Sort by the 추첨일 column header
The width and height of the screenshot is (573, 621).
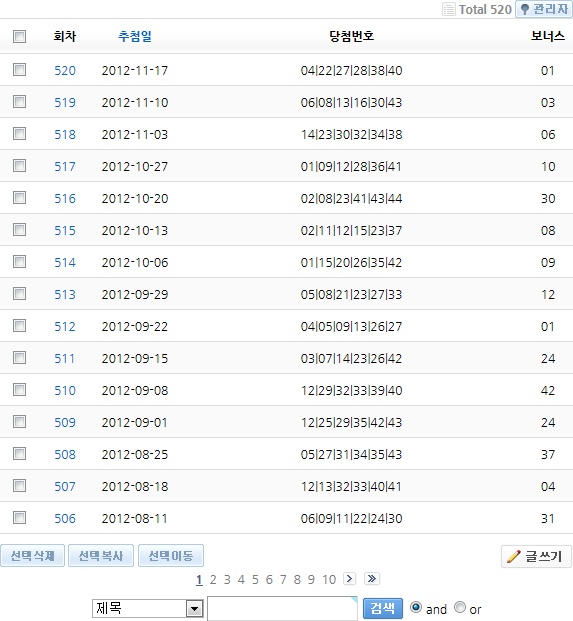tap(135, 36)
